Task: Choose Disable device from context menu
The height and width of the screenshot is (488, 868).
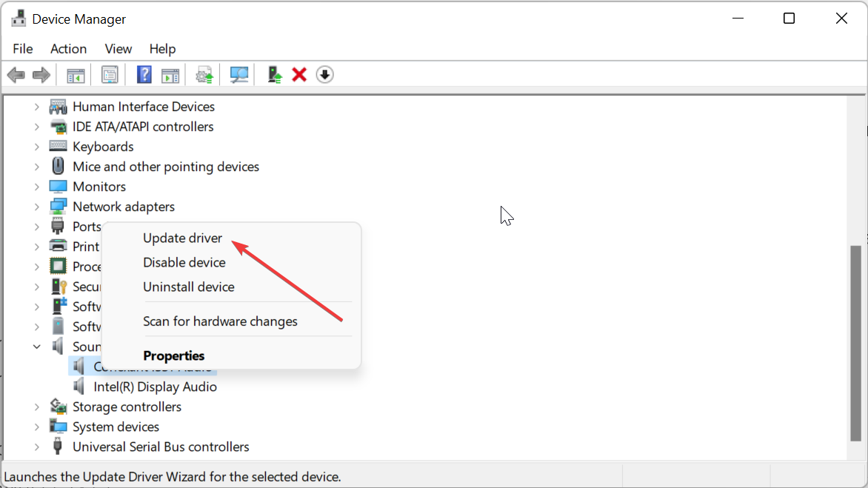Action: [x=184, y=262]
